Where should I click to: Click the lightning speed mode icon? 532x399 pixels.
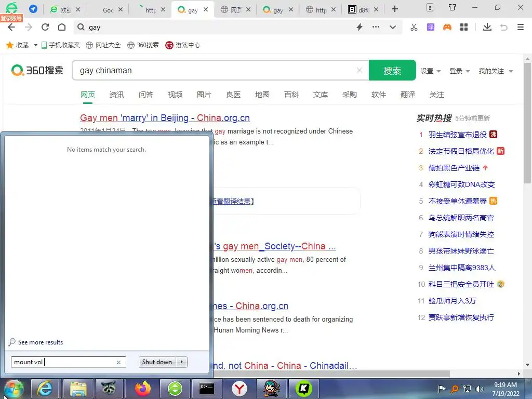360,27
